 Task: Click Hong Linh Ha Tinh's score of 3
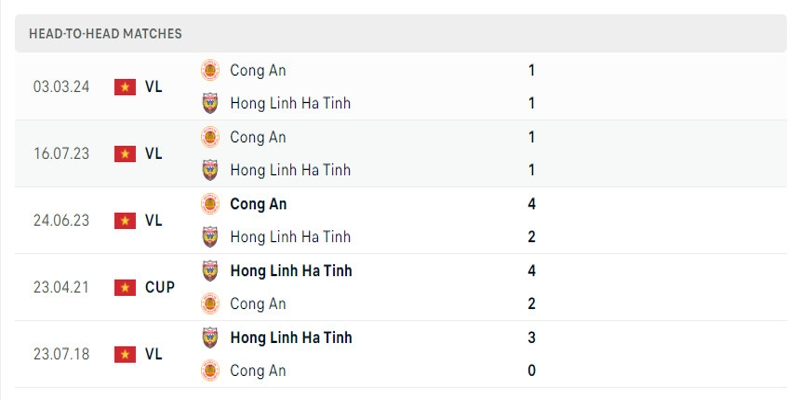point(532,337)
